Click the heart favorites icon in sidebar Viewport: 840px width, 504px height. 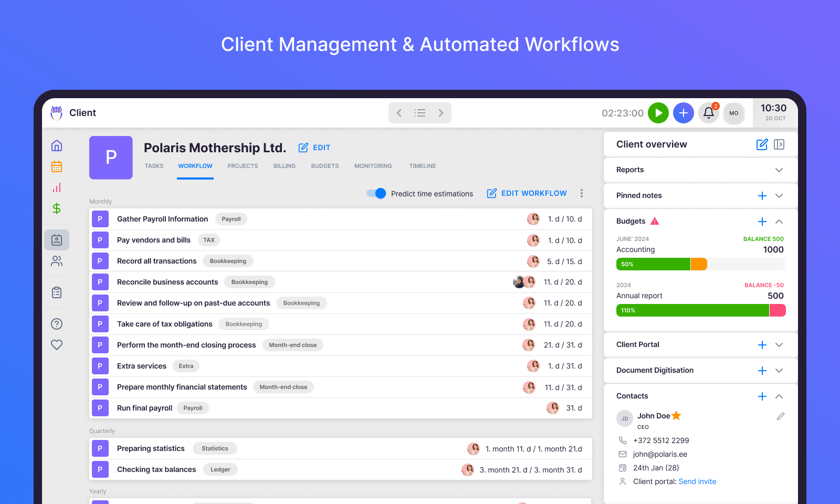pos(56,344)
